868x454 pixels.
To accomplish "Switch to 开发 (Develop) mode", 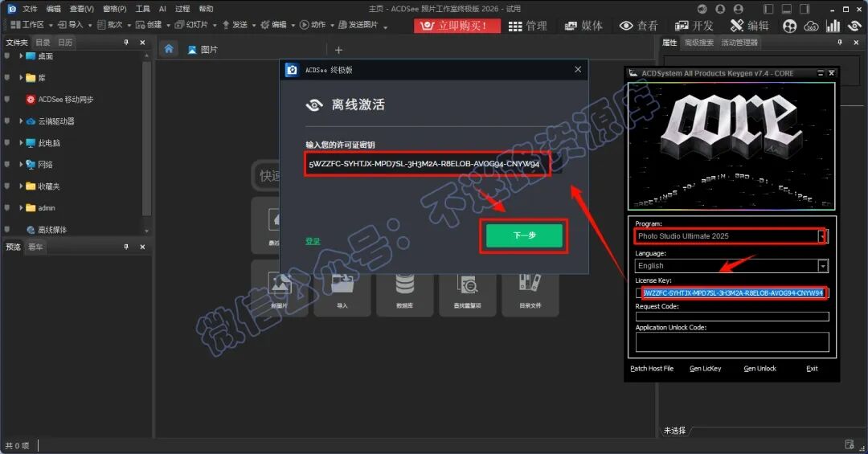I will (694, 26).
